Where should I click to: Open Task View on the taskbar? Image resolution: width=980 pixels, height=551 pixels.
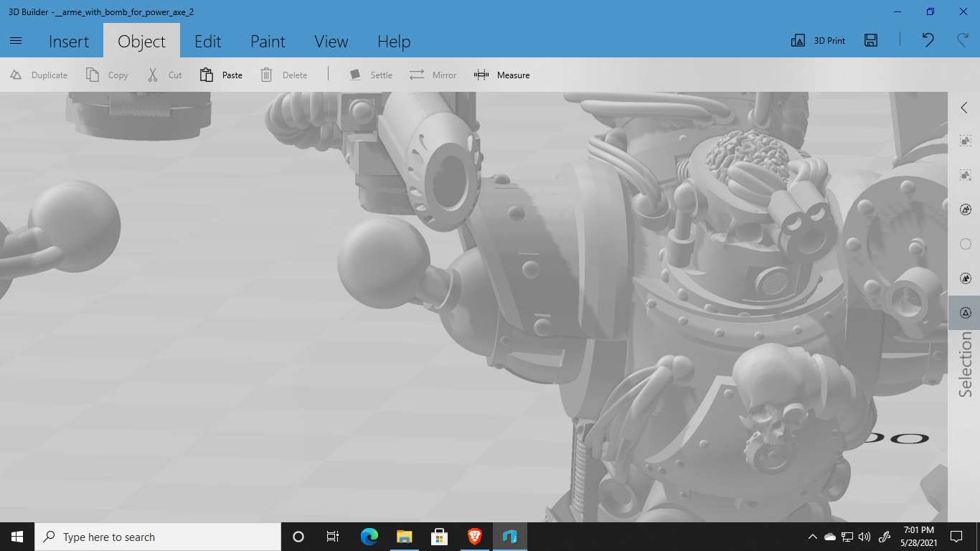tap(333, 537)
